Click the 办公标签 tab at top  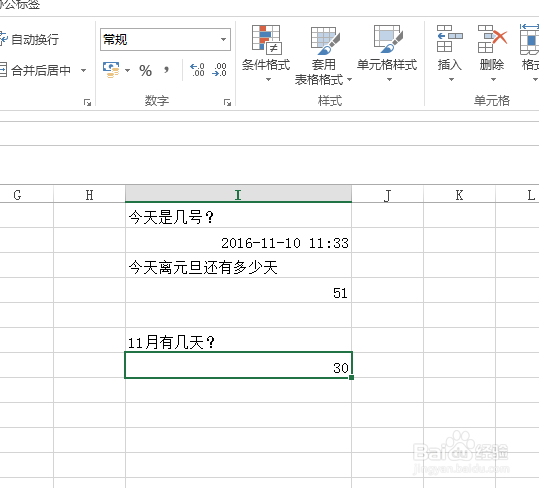coord(20,5)
